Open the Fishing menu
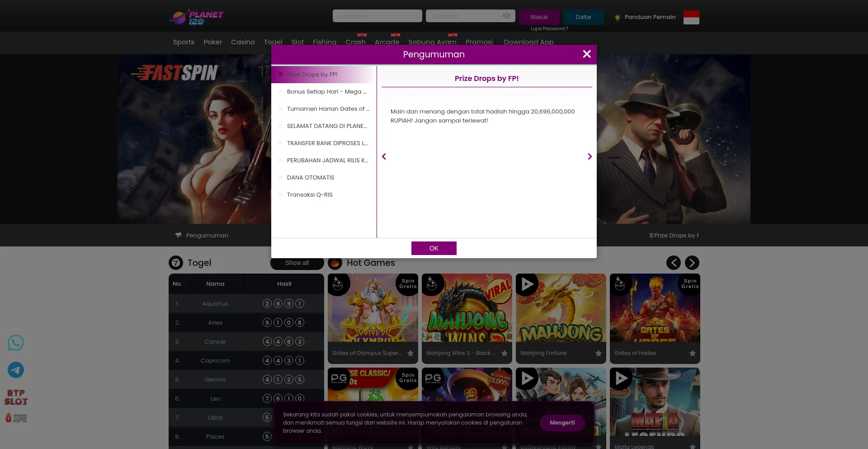The height and width of the screenshot is (449, 868). tap(325, 42)
